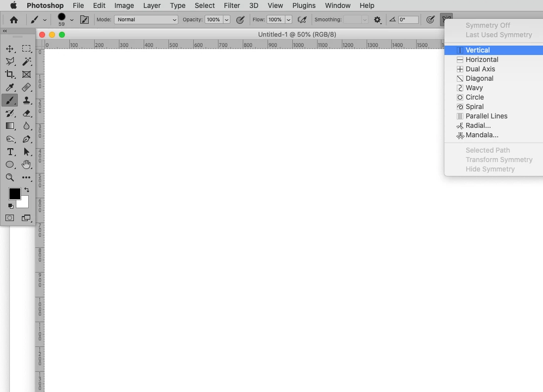The width and height of the screenshot is (543, 392).
Task: Open the Smoothing dropdown arrow
Action: (x=365, y=20)
